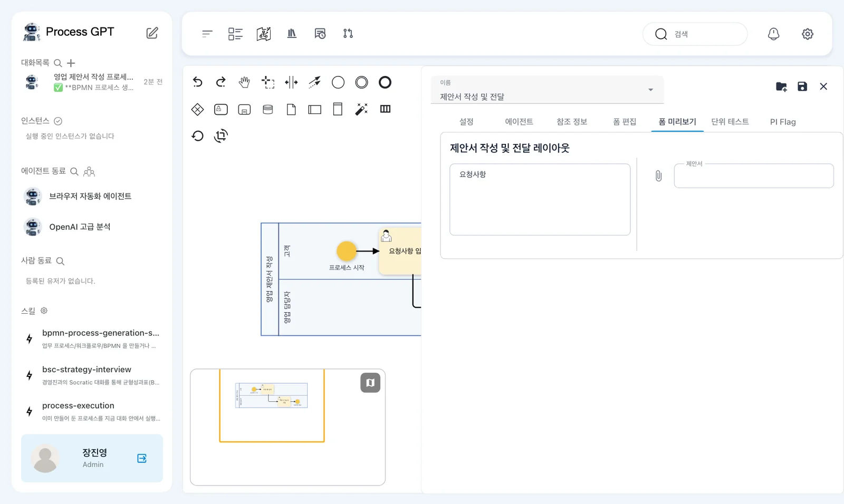Insert a gateway diamond shape
Image resolution: width=844 pixels, height=504 pixels.
click(x=197, y=109)
